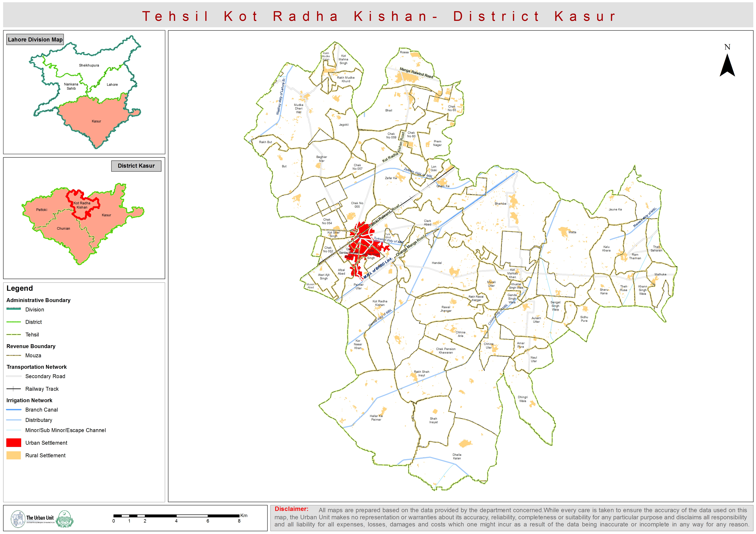Click the Punjab government green emblem
The image size is (756, 534).
[x=64, y=519]
